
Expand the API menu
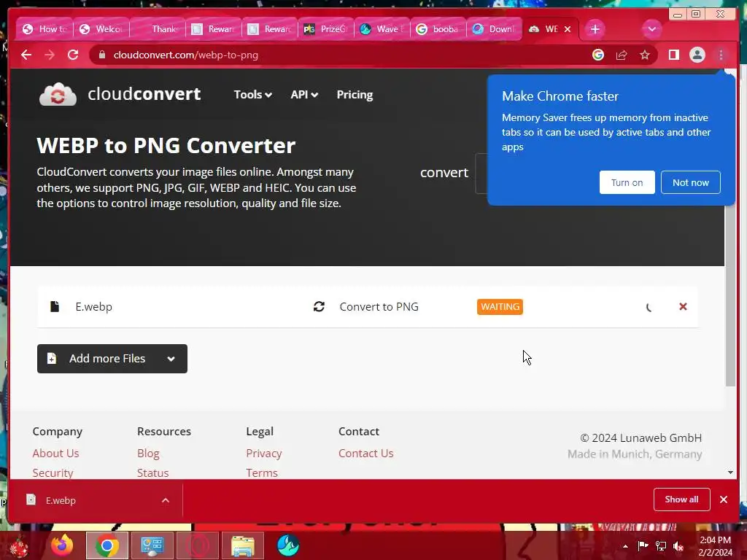304,95
